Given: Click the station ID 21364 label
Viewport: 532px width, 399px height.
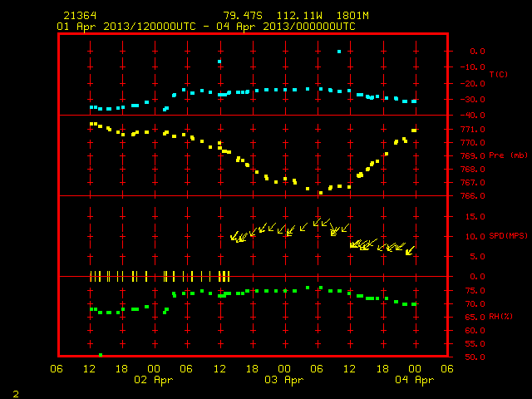Looking at the screenshot, I should [80, 16].
